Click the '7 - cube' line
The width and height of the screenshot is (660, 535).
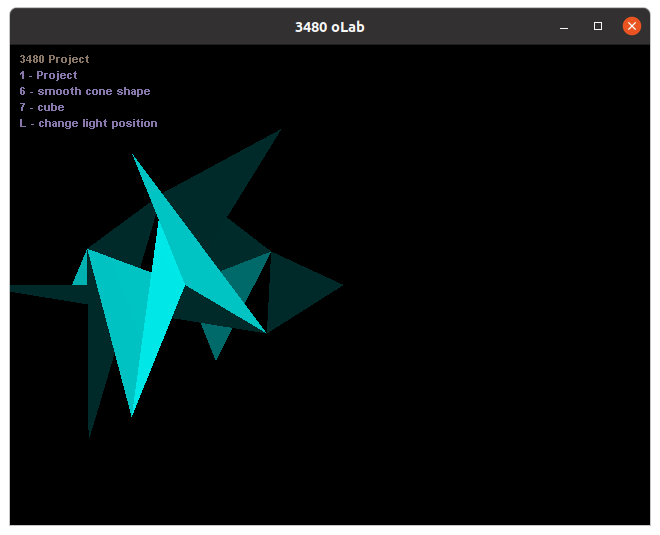point(42,107)
